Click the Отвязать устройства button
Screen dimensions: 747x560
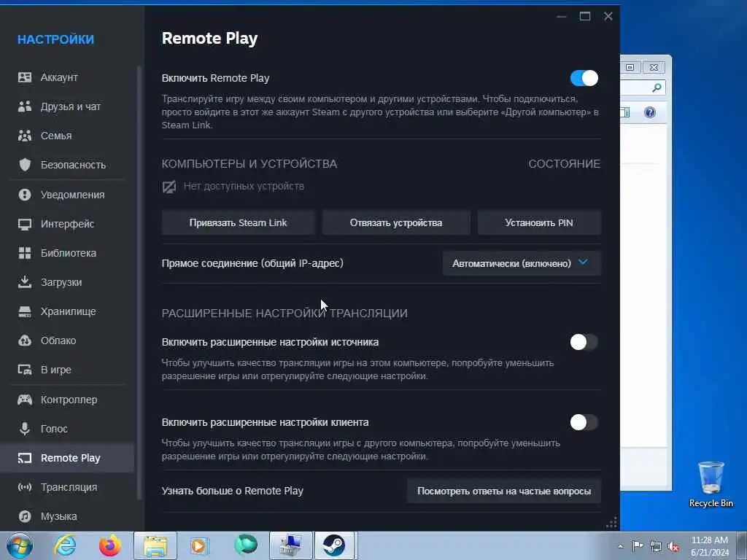click(396, 223)
